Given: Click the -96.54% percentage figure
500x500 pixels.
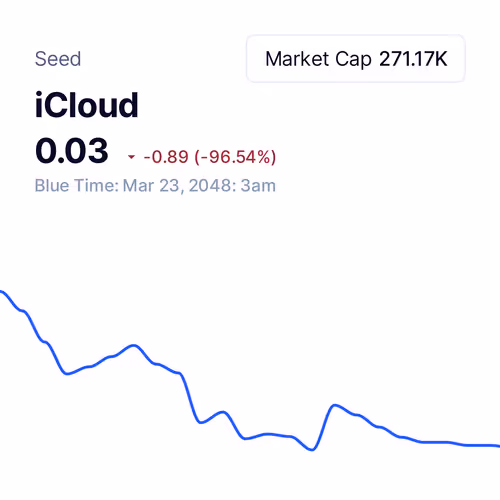Looking at the screenshot, I should 236,157.
